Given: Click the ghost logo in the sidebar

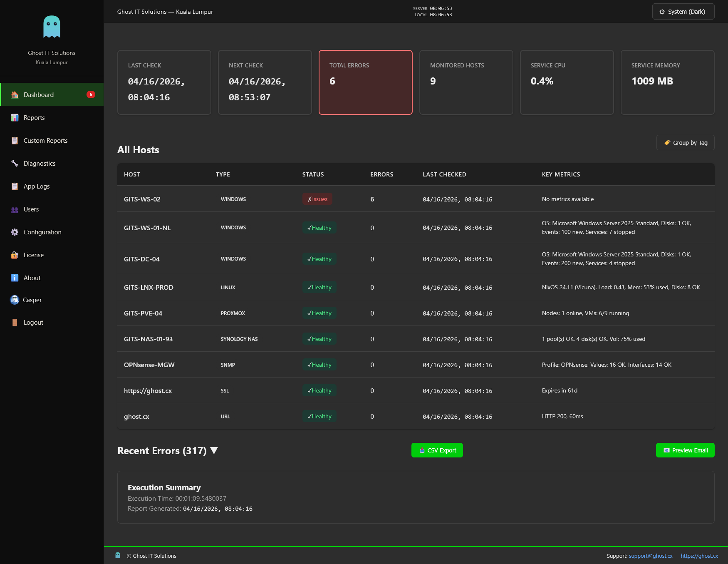Looking at the screenshot, I should point(52,27).
